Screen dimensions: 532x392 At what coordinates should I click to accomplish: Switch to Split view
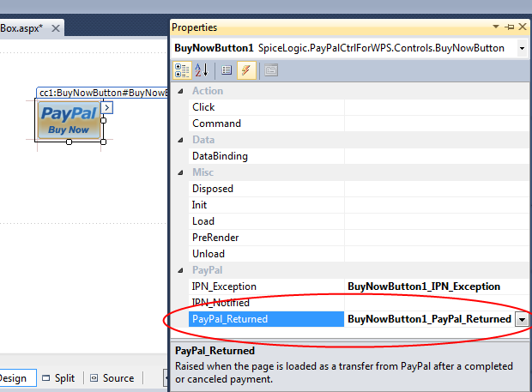[58, 378]
